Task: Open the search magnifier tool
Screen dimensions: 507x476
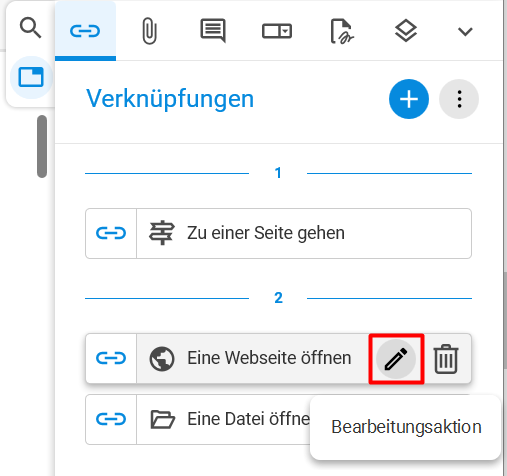Action: point(30,28)
